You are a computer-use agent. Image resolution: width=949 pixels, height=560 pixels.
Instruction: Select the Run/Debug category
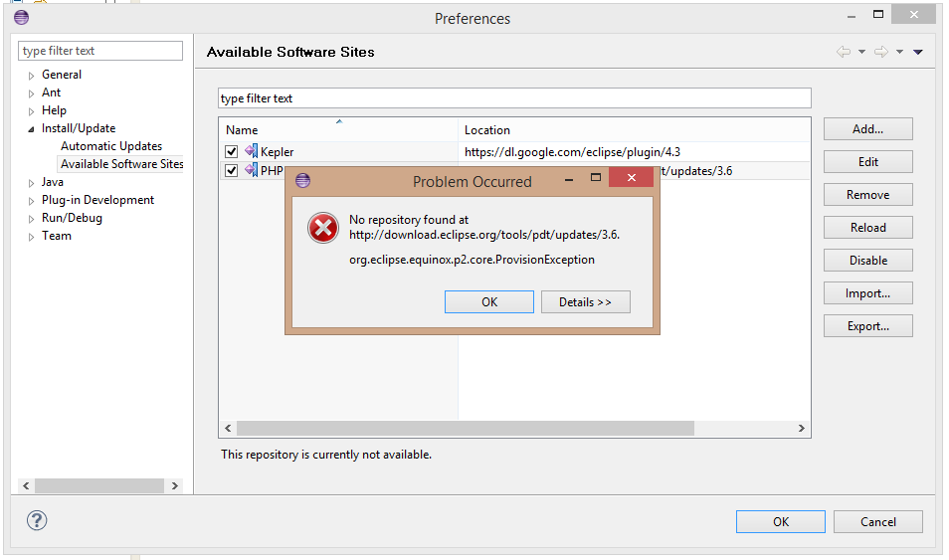pos(72,218)
